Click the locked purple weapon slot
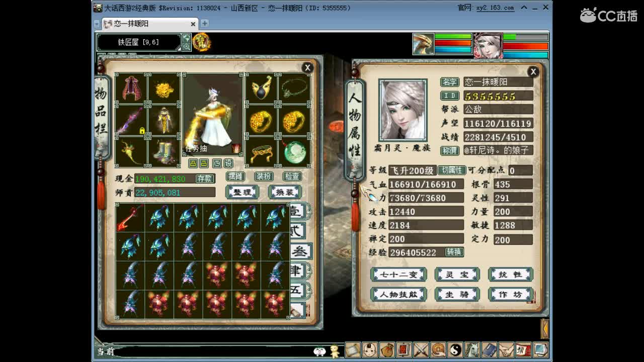Screen dimensions: 644x362 (131, 121)
